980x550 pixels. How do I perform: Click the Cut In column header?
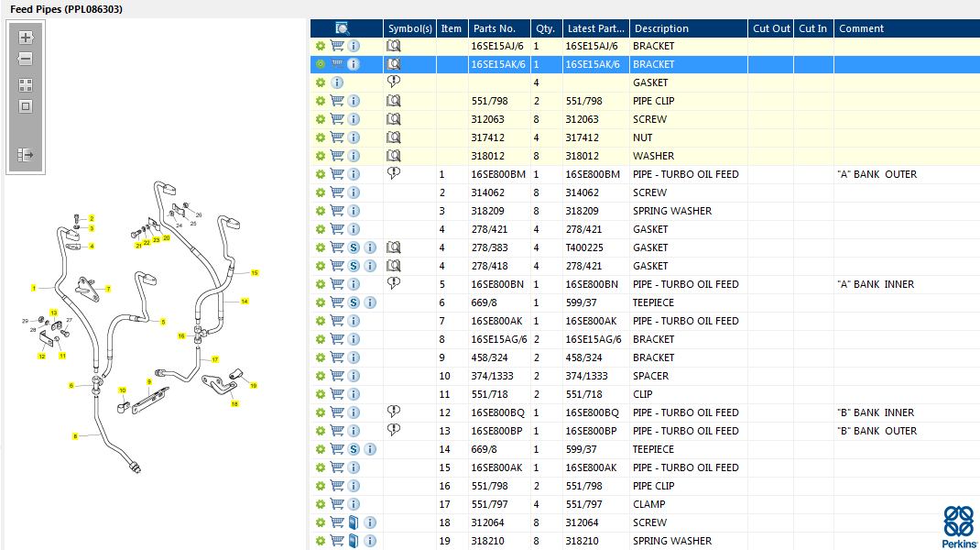tap(812, 28)
